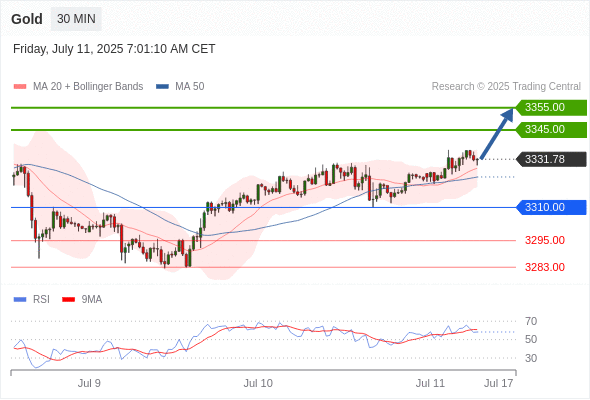590x400 pixels.
Task: Click the 3355.00 green resistance tag
Action: pyautogui.click(x=551, y=108)
